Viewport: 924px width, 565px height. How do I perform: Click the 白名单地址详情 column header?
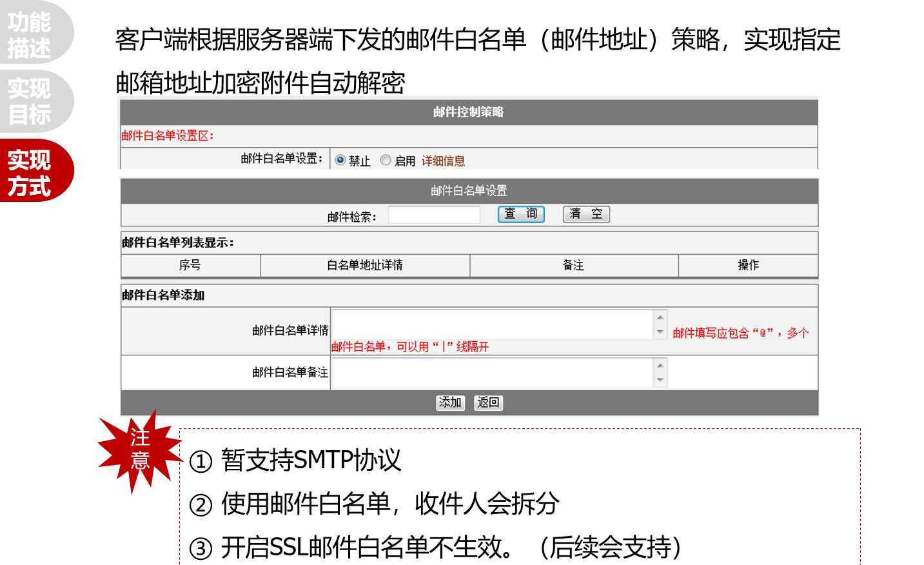click(365, 265)
